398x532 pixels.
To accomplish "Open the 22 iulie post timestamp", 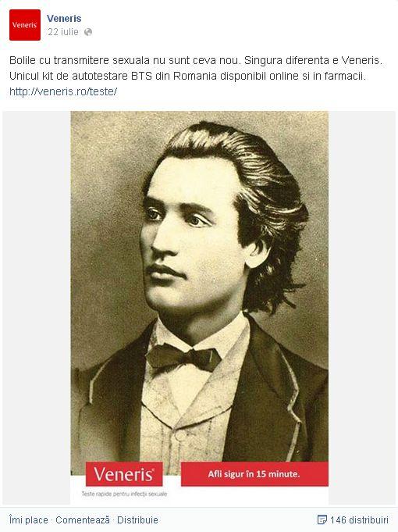I will point(63,32).
